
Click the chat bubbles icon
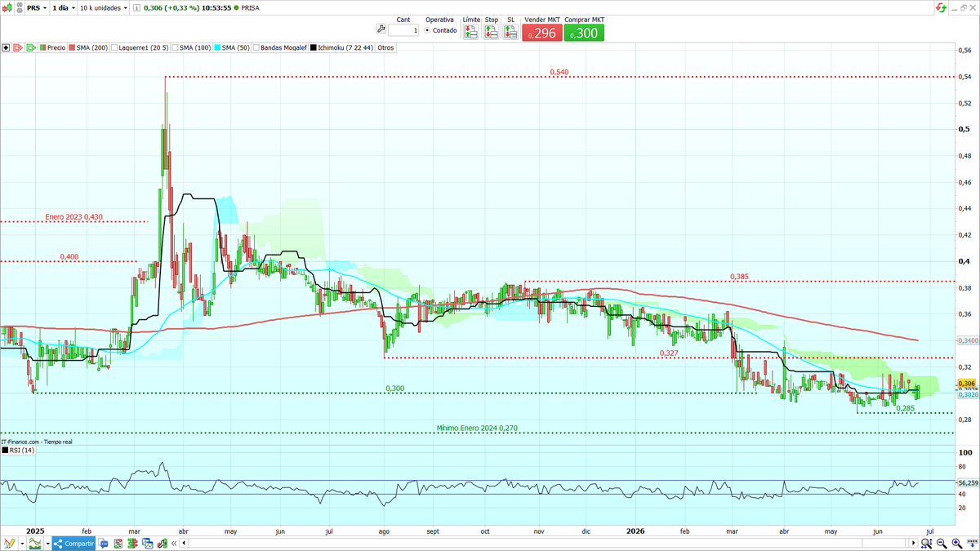pyautogui.click(x=104, y=543)
